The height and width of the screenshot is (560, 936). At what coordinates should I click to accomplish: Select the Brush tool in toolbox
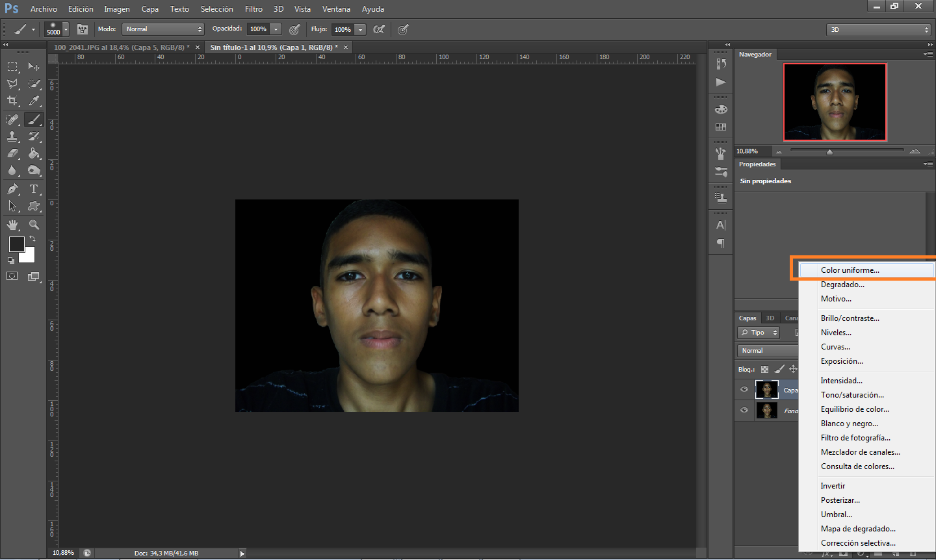[x=34, y=120]
